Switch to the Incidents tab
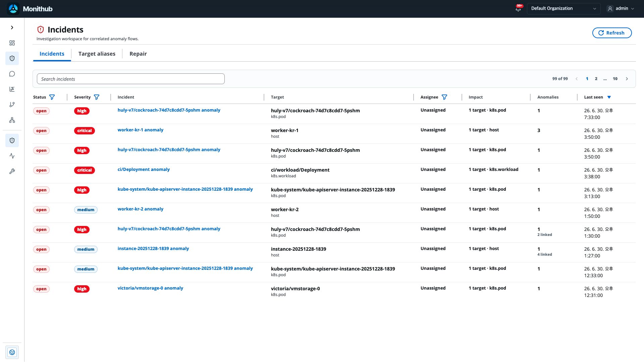 point(52,54)
